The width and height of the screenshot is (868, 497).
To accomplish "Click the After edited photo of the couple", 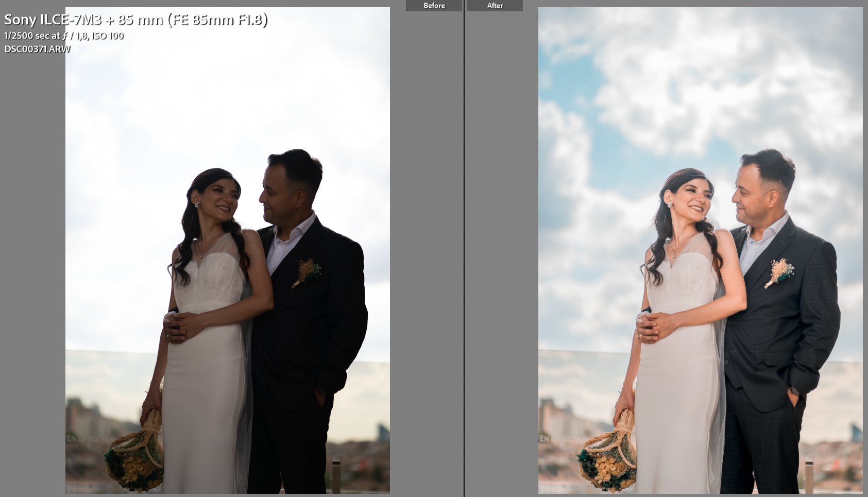I will (701, 250).
